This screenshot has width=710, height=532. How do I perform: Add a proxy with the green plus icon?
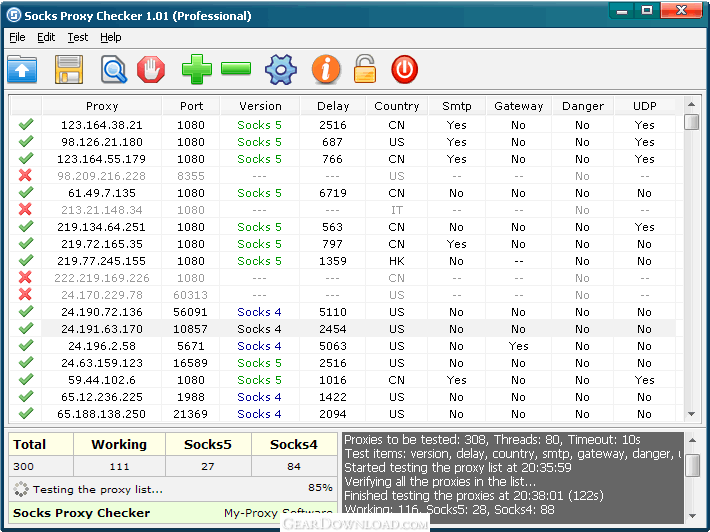coord(197,69)
